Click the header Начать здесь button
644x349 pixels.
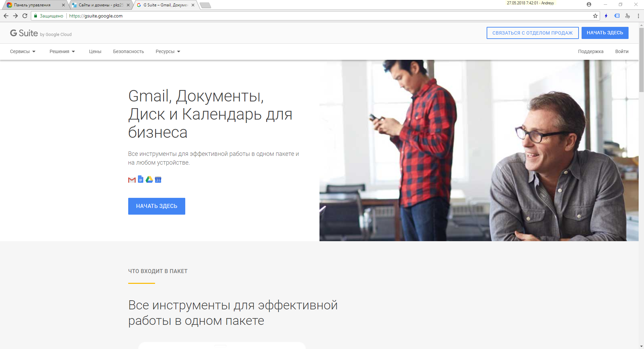(x=605, y=33)
